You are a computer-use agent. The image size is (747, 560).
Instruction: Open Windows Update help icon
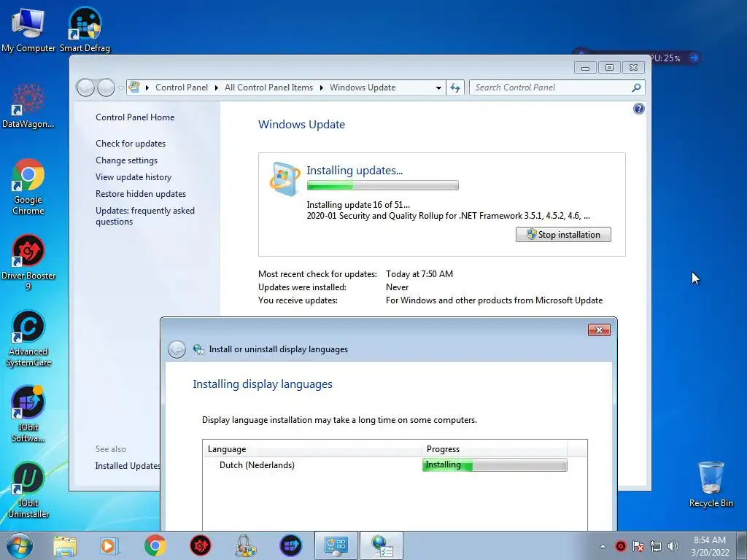point(639,109)
